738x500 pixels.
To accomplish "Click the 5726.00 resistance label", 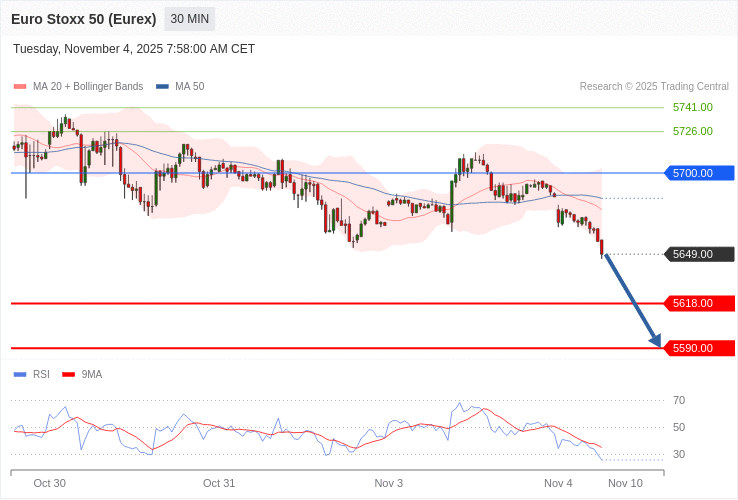I will pyautogui.click(x=692, y=131).
